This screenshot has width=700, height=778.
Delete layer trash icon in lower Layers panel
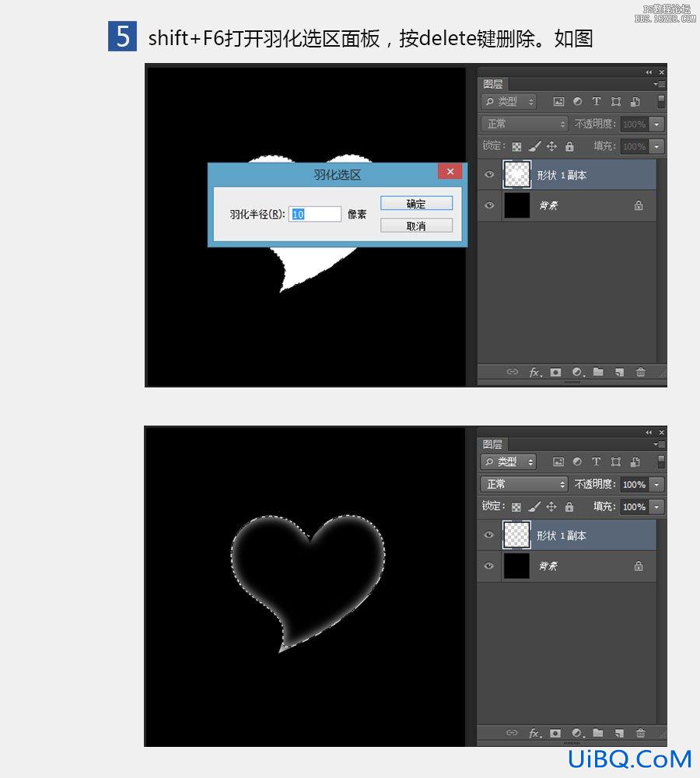[x=640, y=733]
